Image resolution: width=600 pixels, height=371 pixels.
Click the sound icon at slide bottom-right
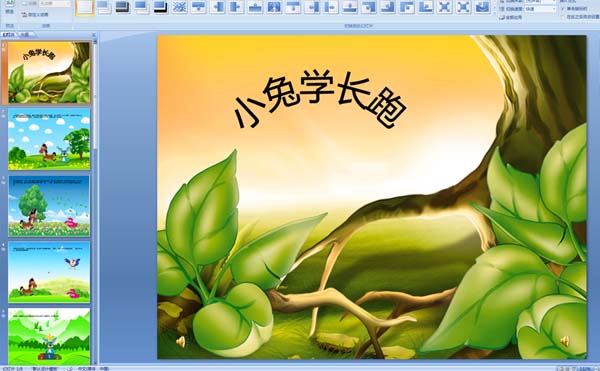[x=564, y=340]
